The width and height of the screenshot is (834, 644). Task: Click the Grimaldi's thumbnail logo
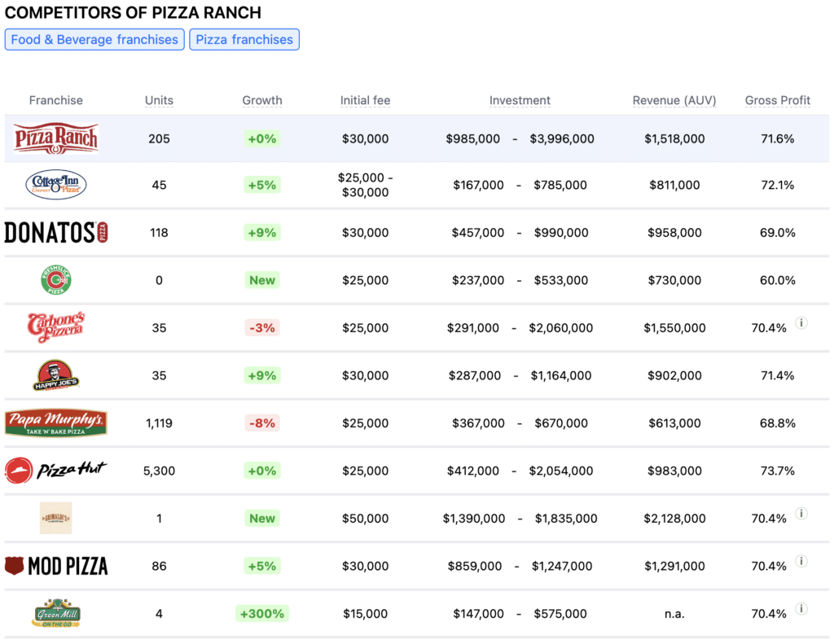(x=56, y=518)
